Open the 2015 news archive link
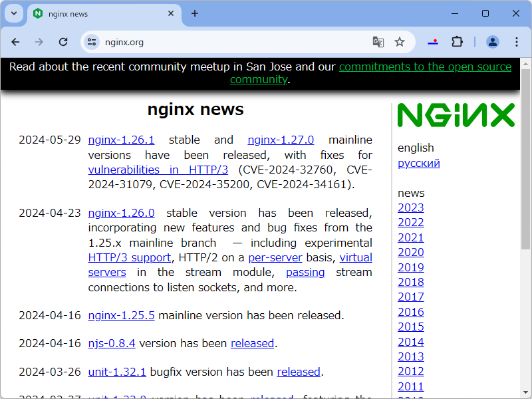The image size is (532, 399). coord(410,327)
